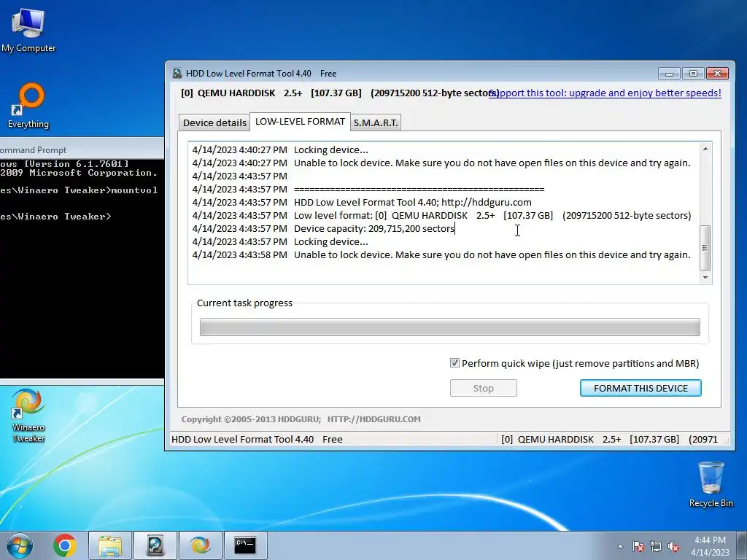Minimize the HDD Low Level Format window

pos(669,74)
